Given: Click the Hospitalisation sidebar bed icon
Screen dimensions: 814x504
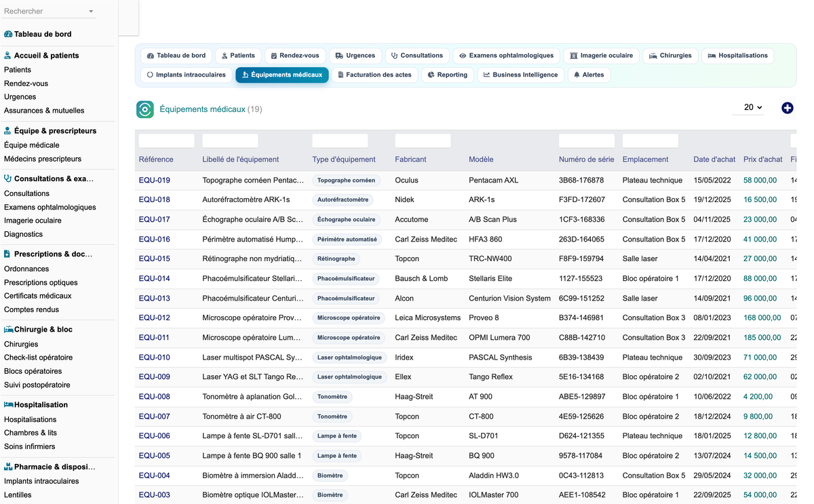Looking at the screenshot, I should (9, 405).
